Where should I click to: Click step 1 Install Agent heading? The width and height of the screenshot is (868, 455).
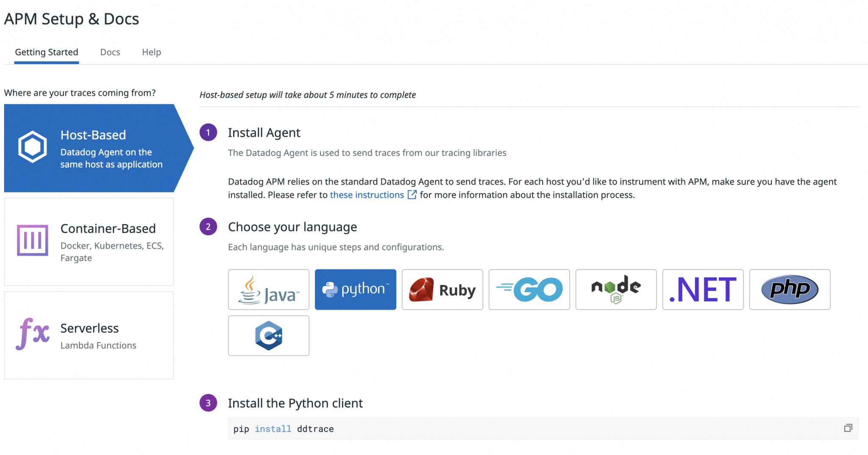pos(264,132)
